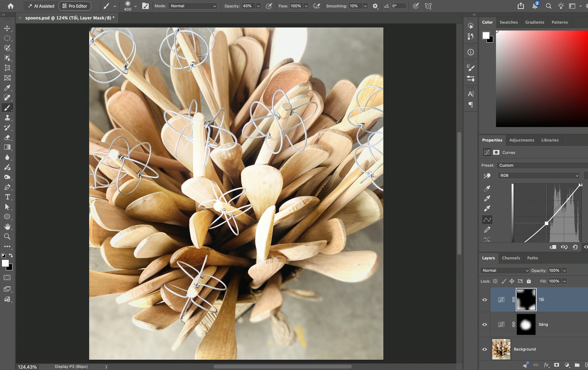Open the layer blend mode dropdown
The height and width of the screenshot is (370, 588).
[x=505, y=270]
